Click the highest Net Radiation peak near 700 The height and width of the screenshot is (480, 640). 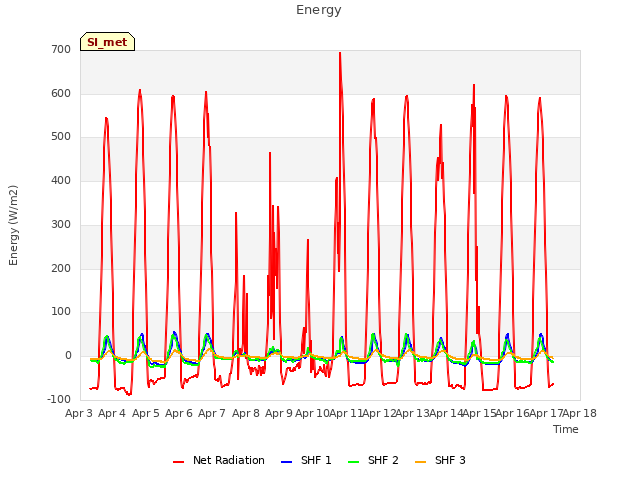[340, 53]
